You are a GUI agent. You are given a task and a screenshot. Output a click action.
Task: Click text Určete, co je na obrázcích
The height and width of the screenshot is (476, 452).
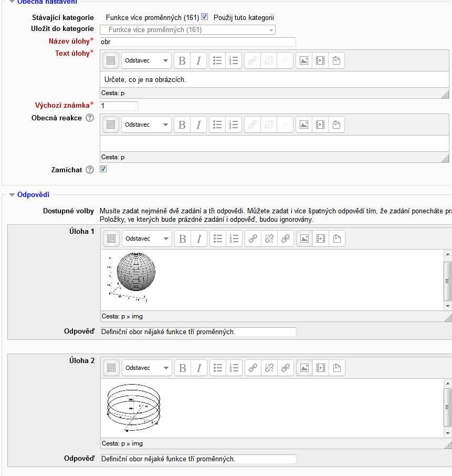tap(145, 79)
